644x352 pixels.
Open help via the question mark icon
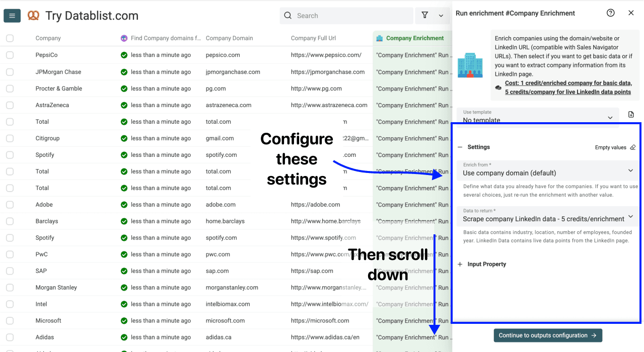610,13
